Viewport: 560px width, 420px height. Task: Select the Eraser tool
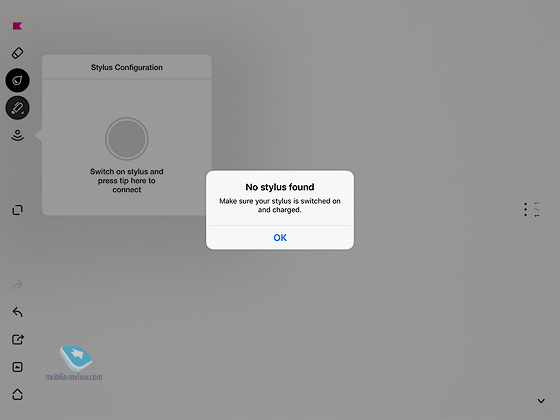click(18, 53)
